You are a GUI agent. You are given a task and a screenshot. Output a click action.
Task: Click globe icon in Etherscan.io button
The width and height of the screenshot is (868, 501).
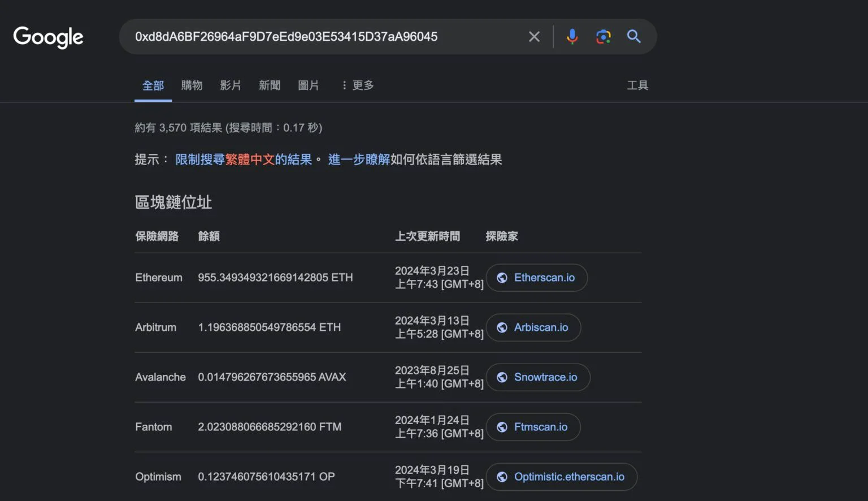point(502,278)
